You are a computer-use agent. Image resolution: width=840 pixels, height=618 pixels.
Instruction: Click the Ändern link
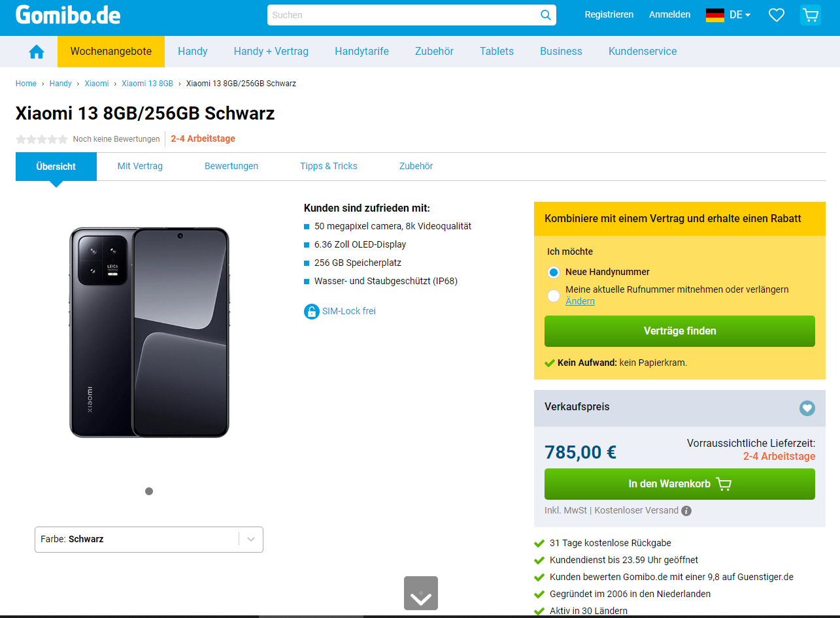580,301
